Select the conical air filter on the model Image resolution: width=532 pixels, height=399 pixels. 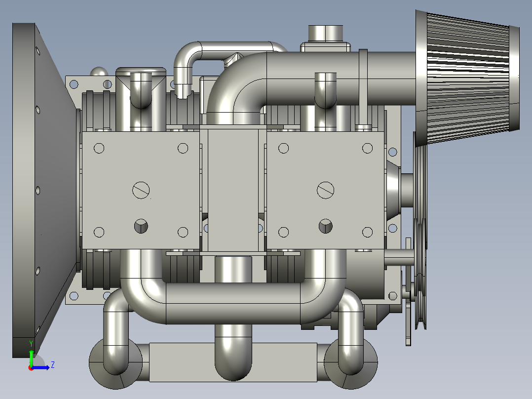pos(467,78)
